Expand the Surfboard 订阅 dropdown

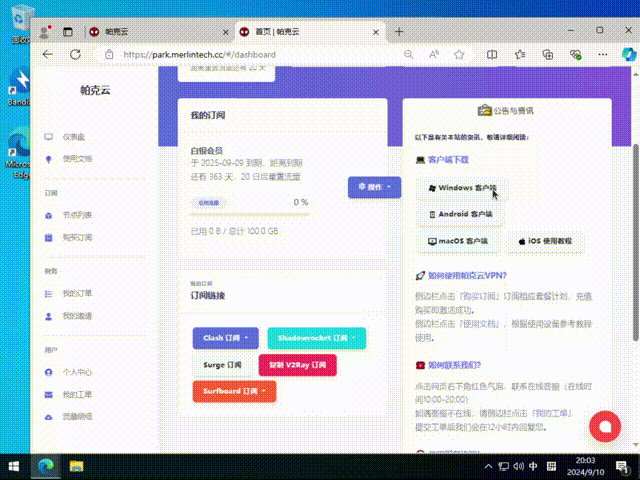click(x=233, y=391)
